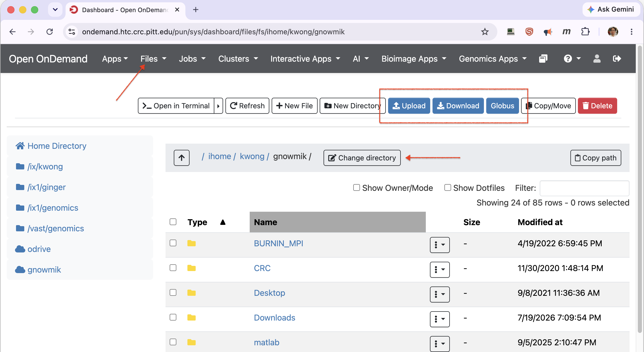Click the New Directory button
This screenshot has height=352, width=644.
click(353, 106)
